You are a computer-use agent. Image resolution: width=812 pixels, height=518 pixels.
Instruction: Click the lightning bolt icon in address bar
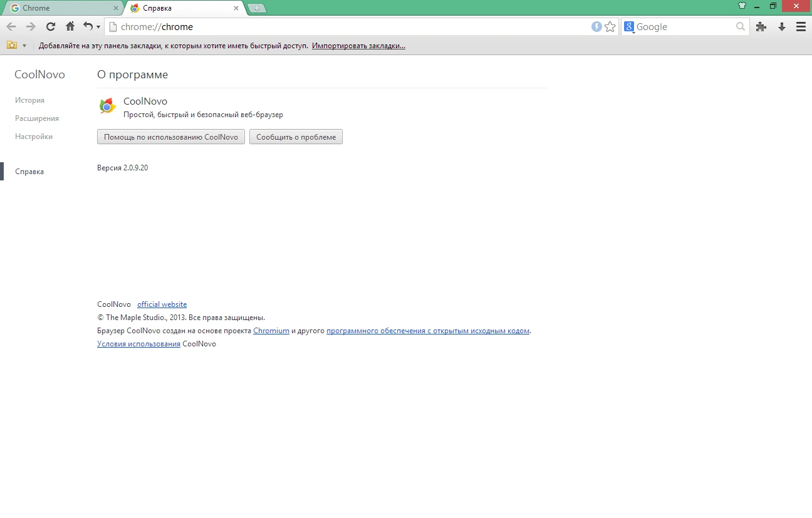pos(596,27)
